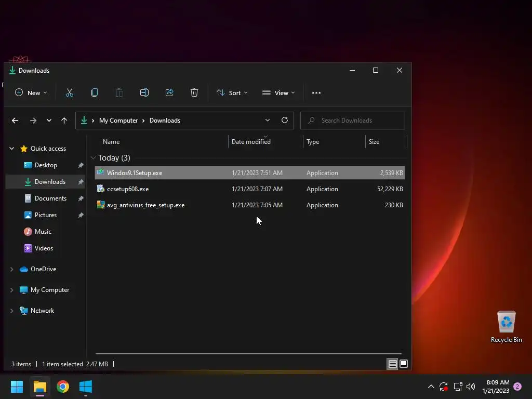Open recent locations dropdown arrow

pos(49,121)
